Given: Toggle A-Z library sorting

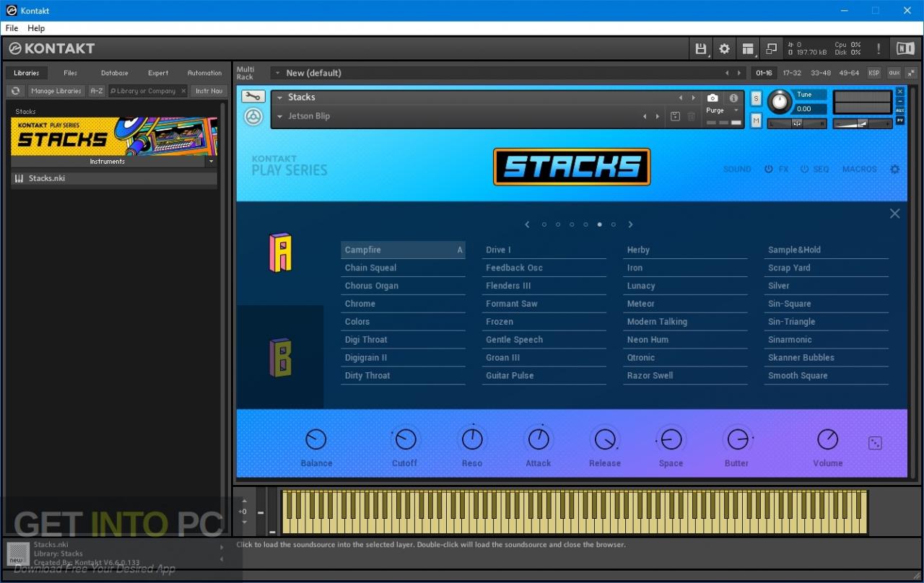Looking at the screenshot, I should click(96, 91).
